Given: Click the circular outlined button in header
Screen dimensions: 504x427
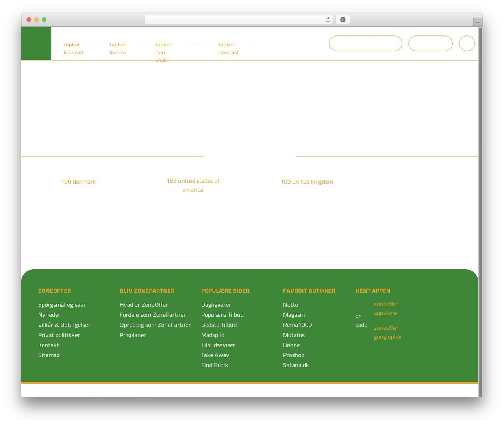Looking at the screenshot, I should tap(467, 43).
